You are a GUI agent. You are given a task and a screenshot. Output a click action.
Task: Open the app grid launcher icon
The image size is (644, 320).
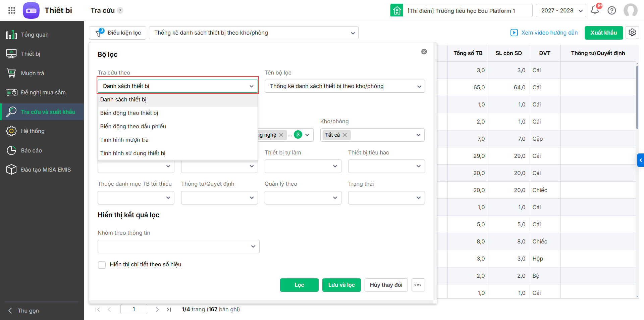pyautogui.click(x=12, y=10)
